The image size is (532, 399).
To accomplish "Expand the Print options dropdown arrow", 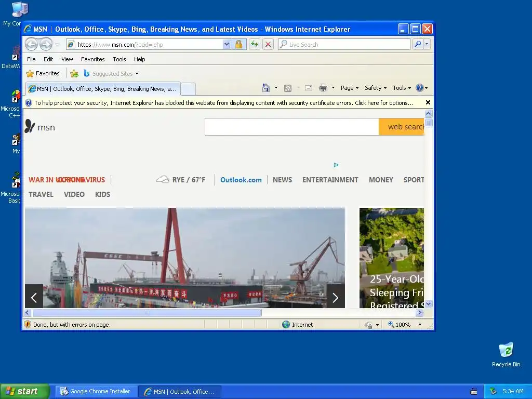I will (333, 88).
